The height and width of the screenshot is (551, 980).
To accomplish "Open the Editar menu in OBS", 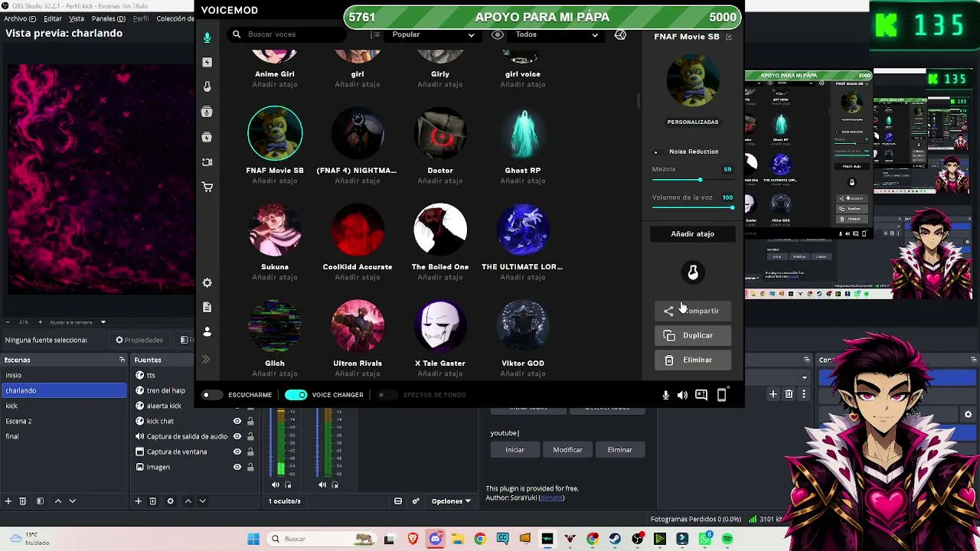I will 53,18.
